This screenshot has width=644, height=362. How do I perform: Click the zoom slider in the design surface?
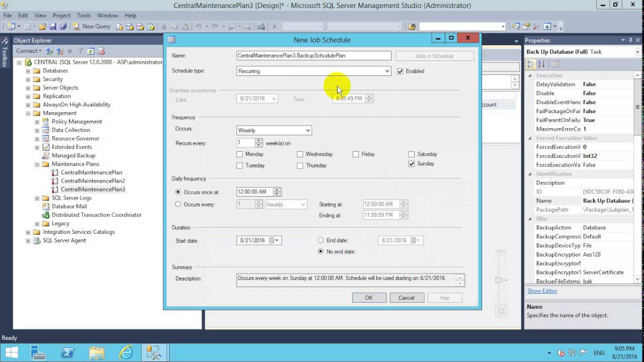click(x=499, y=280)
